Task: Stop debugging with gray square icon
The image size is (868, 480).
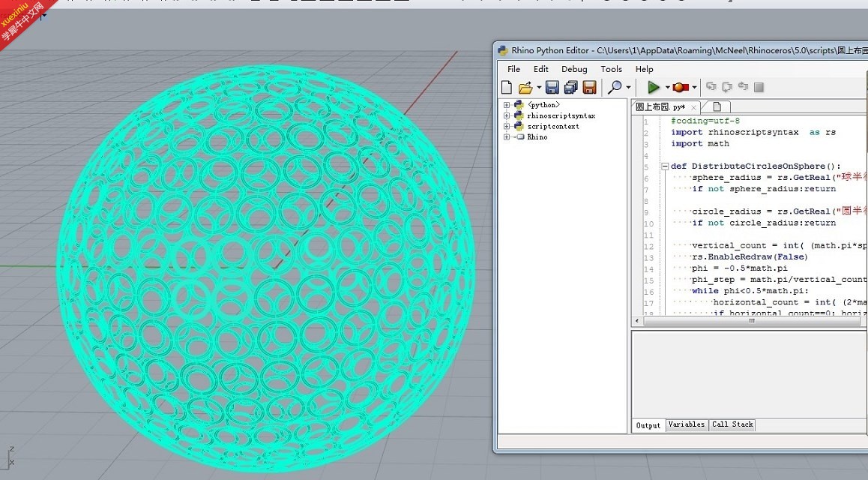Action: coord(759,87)
